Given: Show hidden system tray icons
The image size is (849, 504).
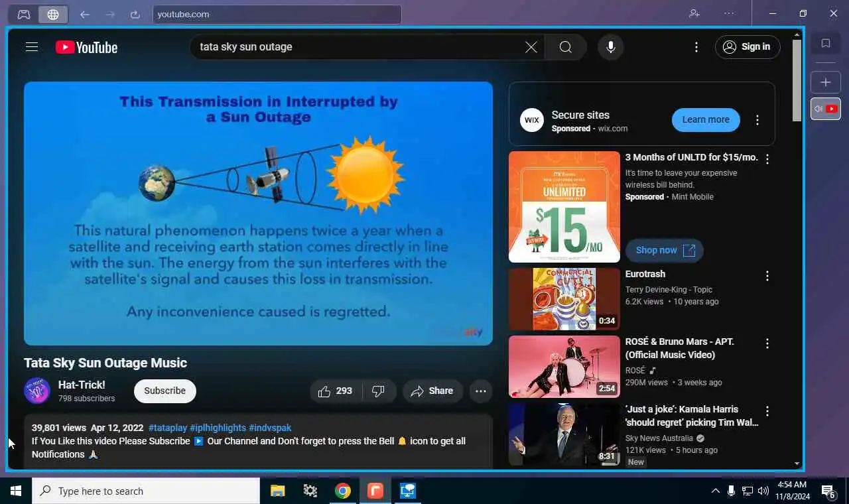Looking at the screenshot, I should 715,491.
